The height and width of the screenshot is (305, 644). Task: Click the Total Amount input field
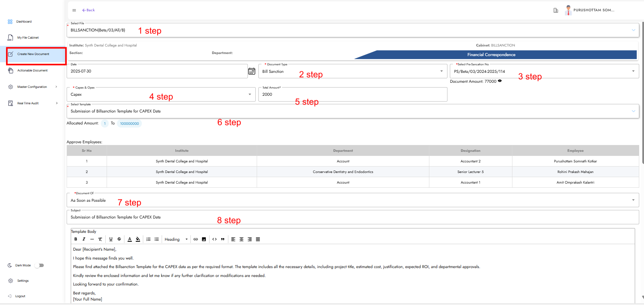pyautogui.click(x=352, y=95)
